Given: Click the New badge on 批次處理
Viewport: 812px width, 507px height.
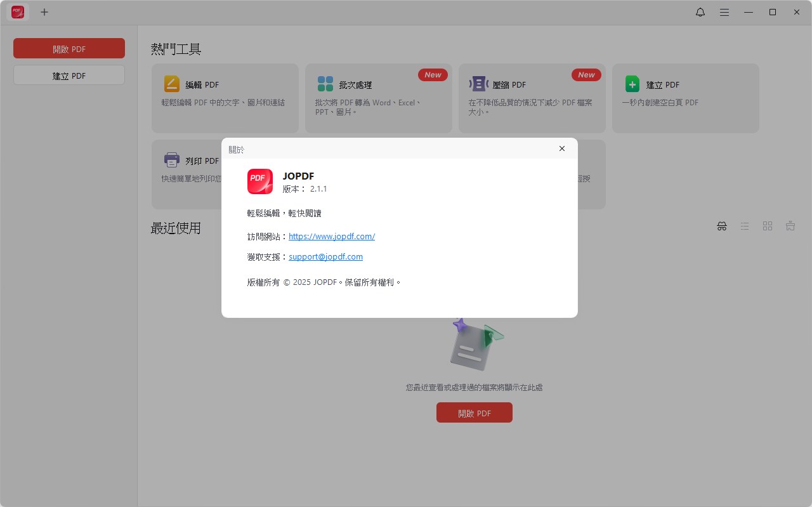Looking at the screenshot, I should [433, 75].
